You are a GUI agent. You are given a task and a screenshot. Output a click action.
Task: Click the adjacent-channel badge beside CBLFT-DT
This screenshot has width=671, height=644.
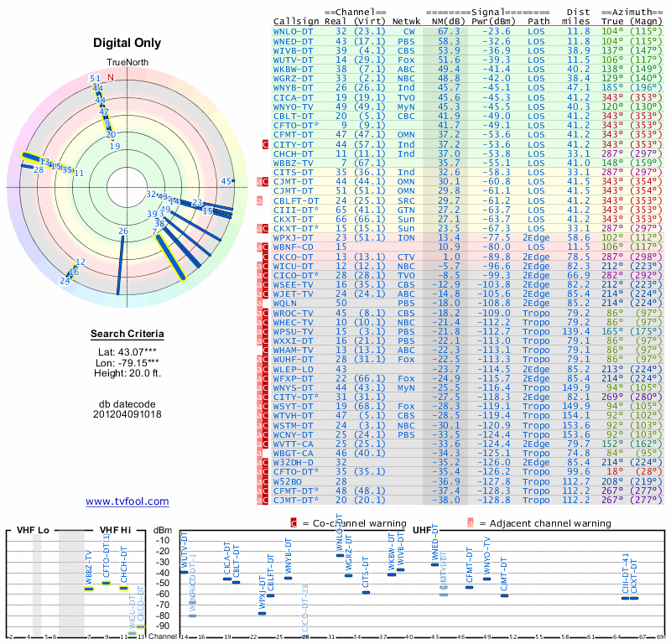click(x=259, y=200)
